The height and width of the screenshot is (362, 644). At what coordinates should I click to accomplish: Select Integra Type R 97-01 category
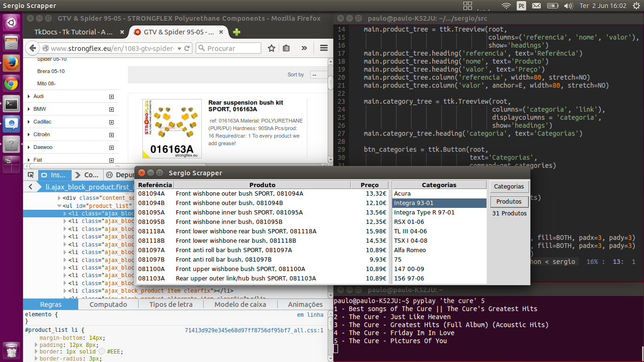tap(438, 213)
